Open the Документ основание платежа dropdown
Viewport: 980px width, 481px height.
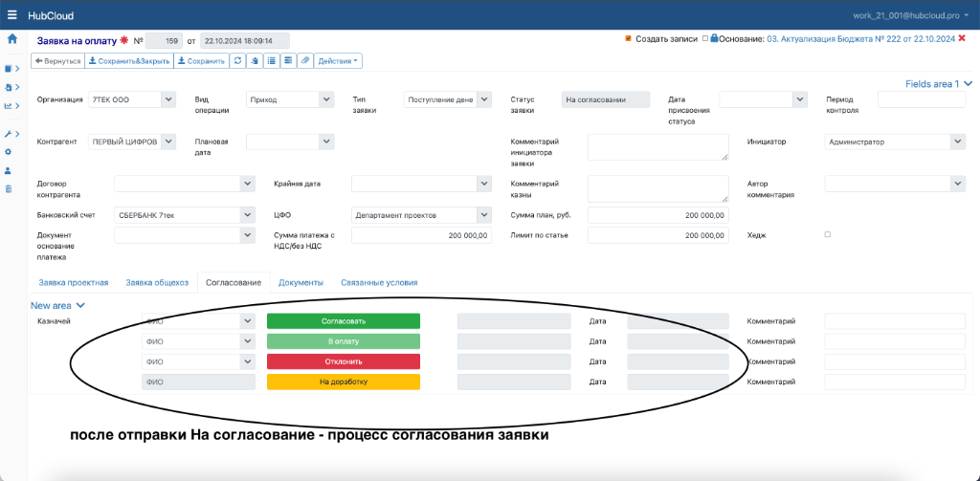(x=248, y=235)
